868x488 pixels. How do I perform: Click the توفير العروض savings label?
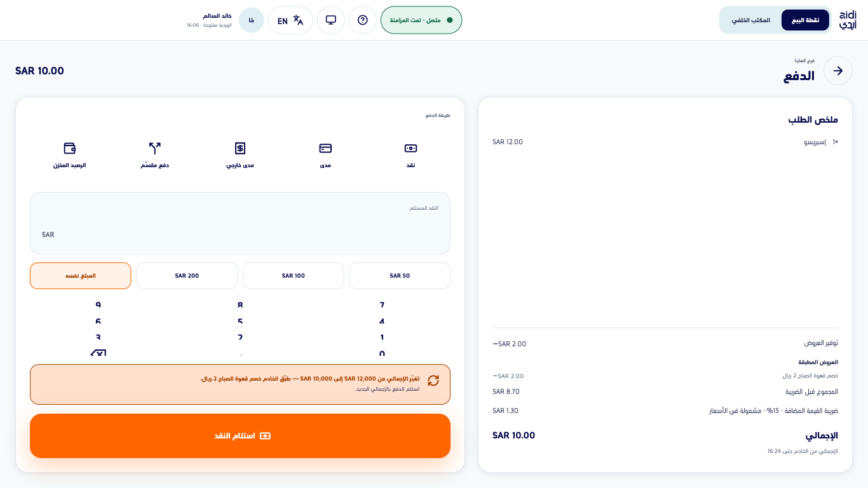tap(821, 343)
